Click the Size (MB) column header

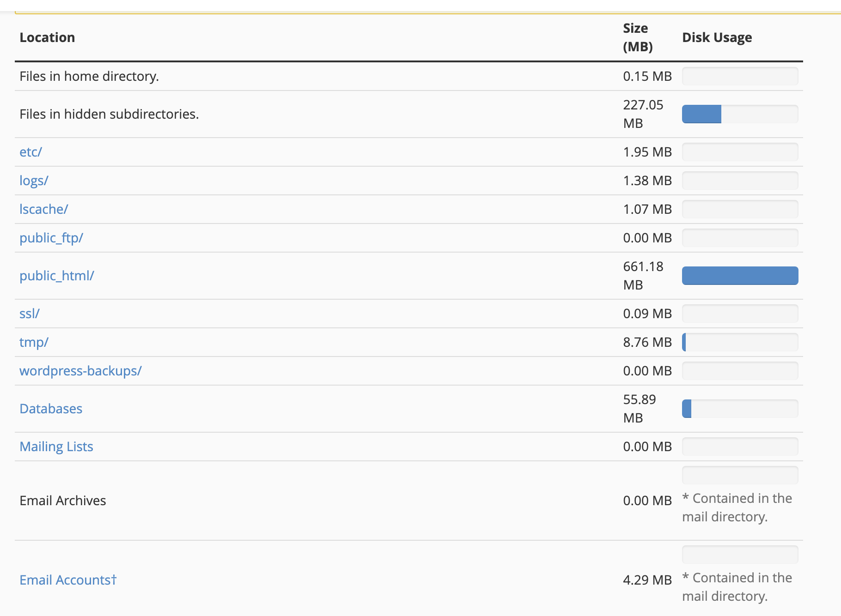click(638, 37)
